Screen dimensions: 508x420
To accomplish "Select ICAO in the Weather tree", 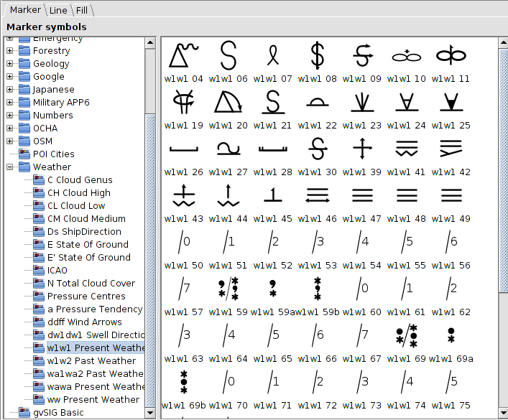I will (x=57, y=271).
